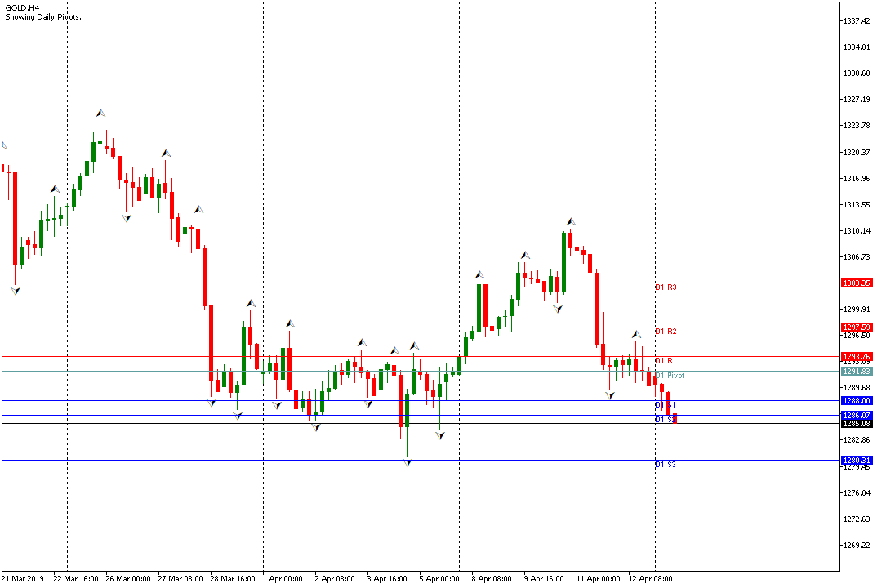Click the GOLD,H4 chart title

22,7
